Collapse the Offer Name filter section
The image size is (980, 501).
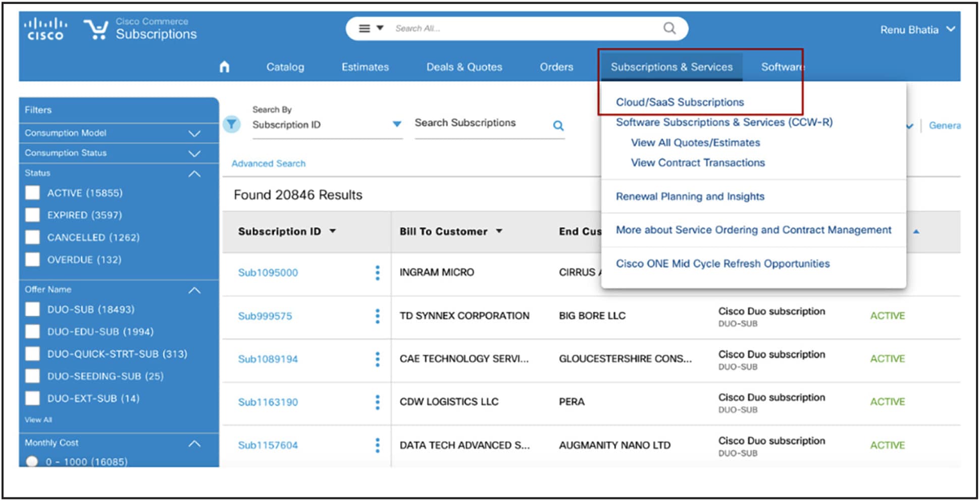tap(194, 290)
